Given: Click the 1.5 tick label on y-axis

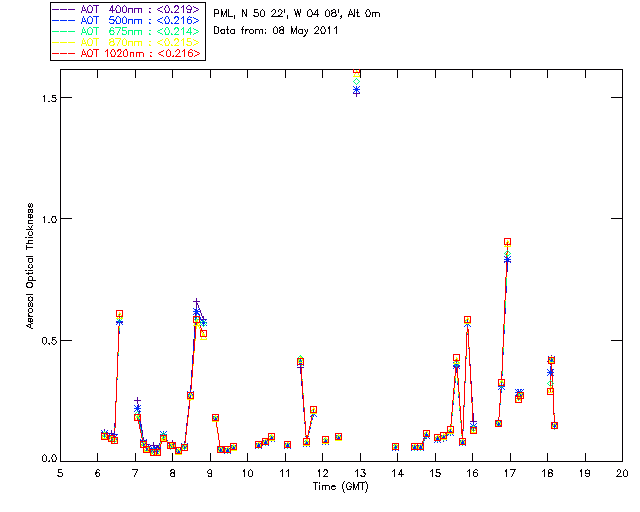Looking at the screenshot, I should (41, 98).
